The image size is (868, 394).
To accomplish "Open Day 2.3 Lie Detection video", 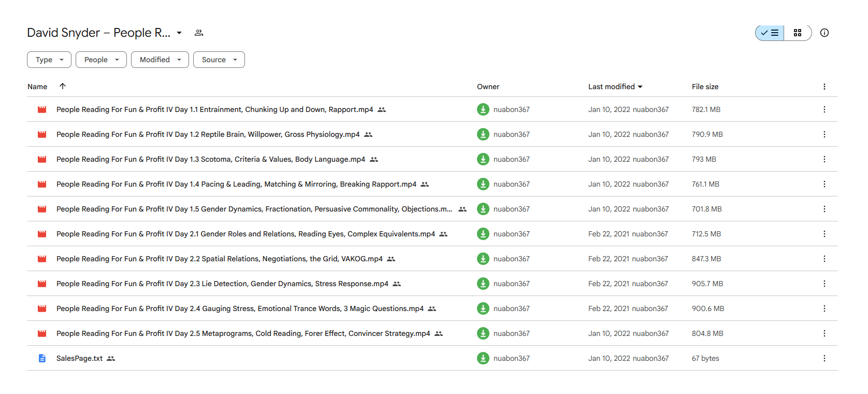I will point(222,284).
